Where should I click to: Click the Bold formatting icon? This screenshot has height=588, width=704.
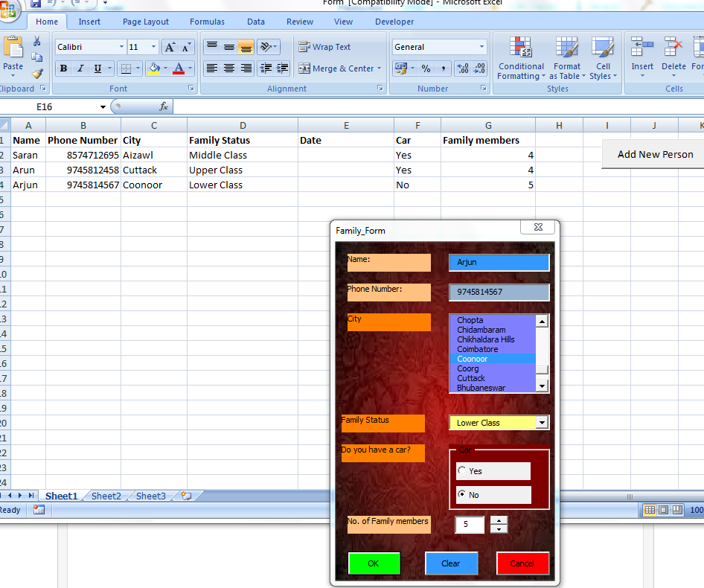click(x=64, y=68)
